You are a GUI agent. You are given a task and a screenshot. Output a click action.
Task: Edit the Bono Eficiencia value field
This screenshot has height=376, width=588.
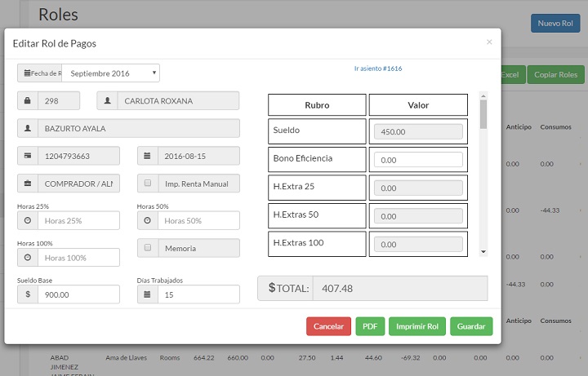point(417,161)
